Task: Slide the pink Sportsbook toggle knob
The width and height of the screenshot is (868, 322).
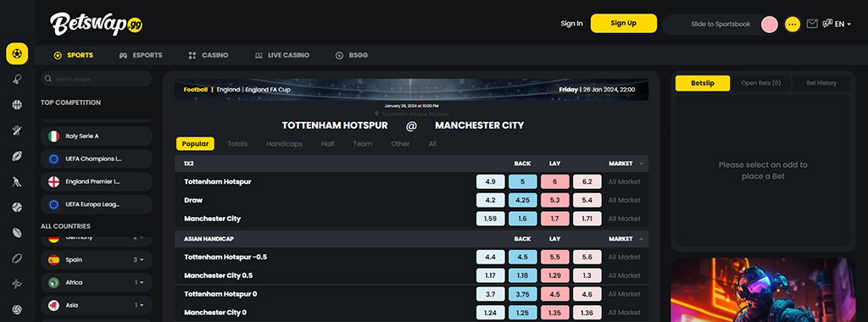Action: tap(770, 25)
